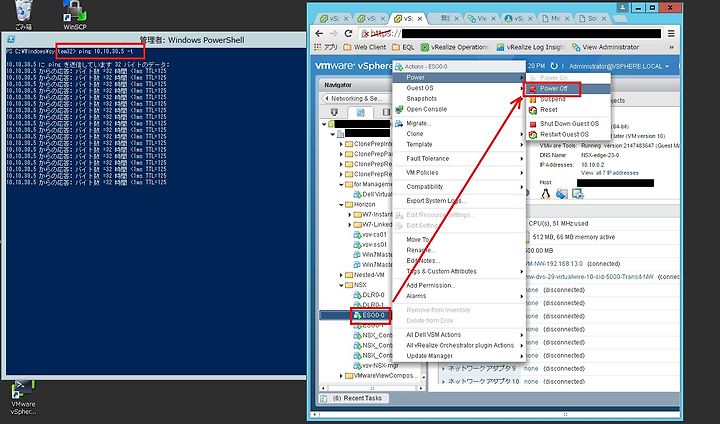This screenshot has width=720, height=424.
Task: Open the WinSCP desktop shortcut
Action: (75, 14)
